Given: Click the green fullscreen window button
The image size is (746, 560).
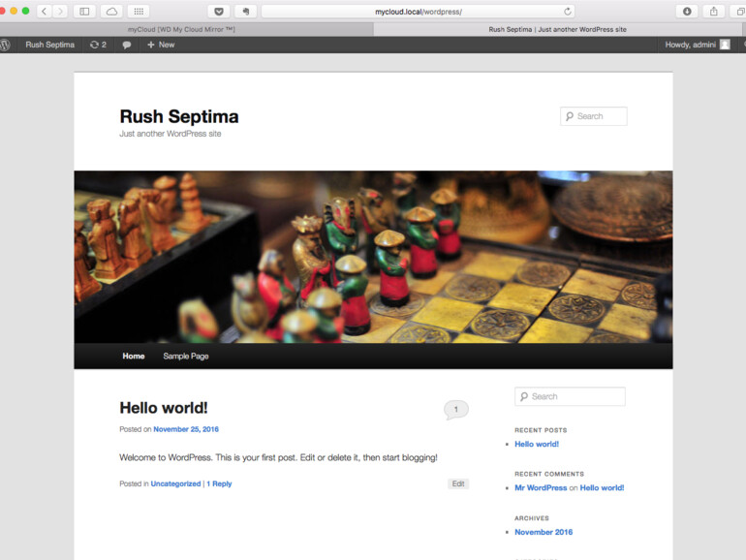Looking at the screenshot, I should (26, 11).
